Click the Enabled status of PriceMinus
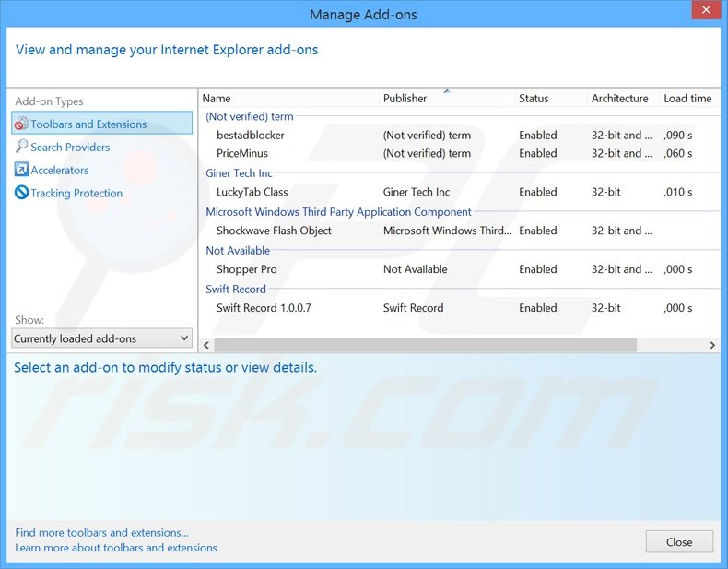The height and width of the screenshot is (569, 728). (x=537, y=153)
